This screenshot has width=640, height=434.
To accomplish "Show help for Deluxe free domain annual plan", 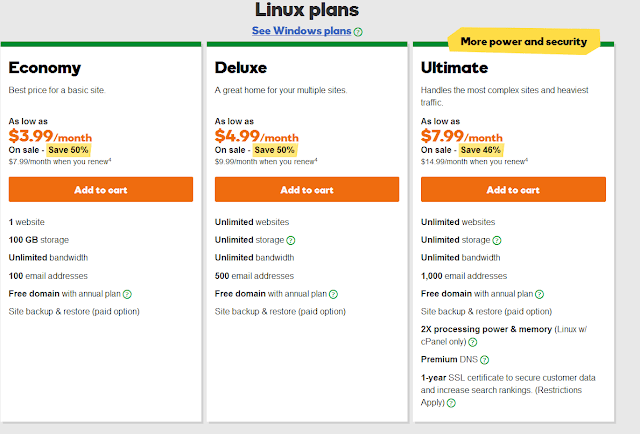I will tap(333, 294).
